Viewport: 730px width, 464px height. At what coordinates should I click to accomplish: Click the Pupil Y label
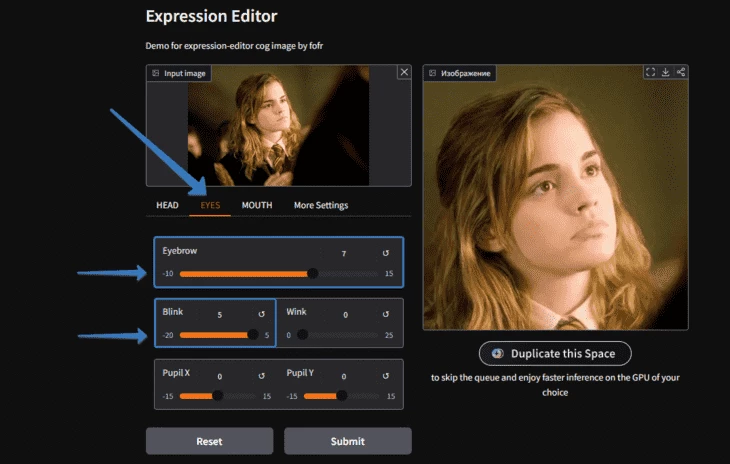[300, 373]
